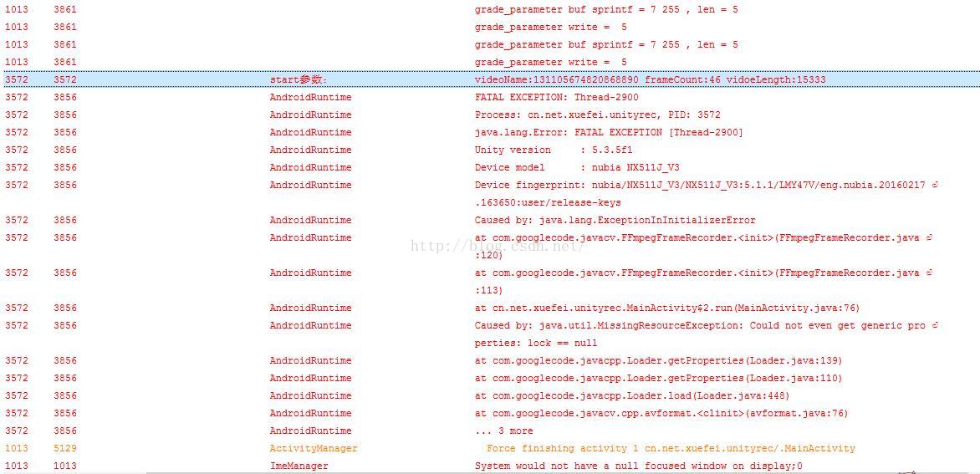Image resolution: width=980 pixels, height=474 pixels.
Task: Click 'Caused by: java.lang.ExceptionInInitializerError' line
Action: [615, 220]
